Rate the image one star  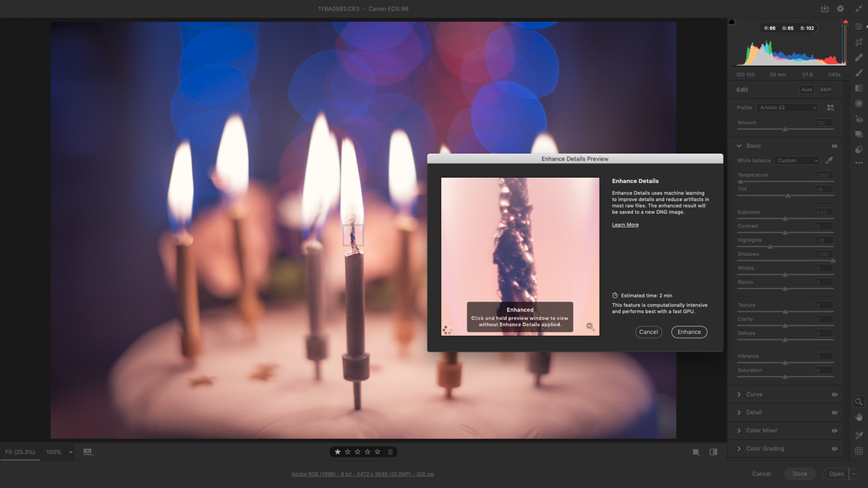tap(337, 451)
